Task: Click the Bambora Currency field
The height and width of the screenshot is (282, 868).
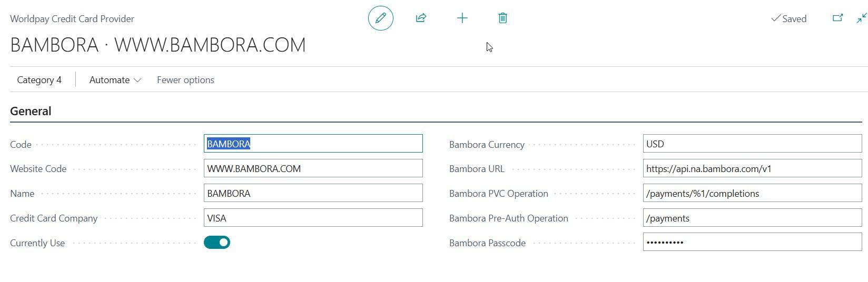Action: pos(752,144)
